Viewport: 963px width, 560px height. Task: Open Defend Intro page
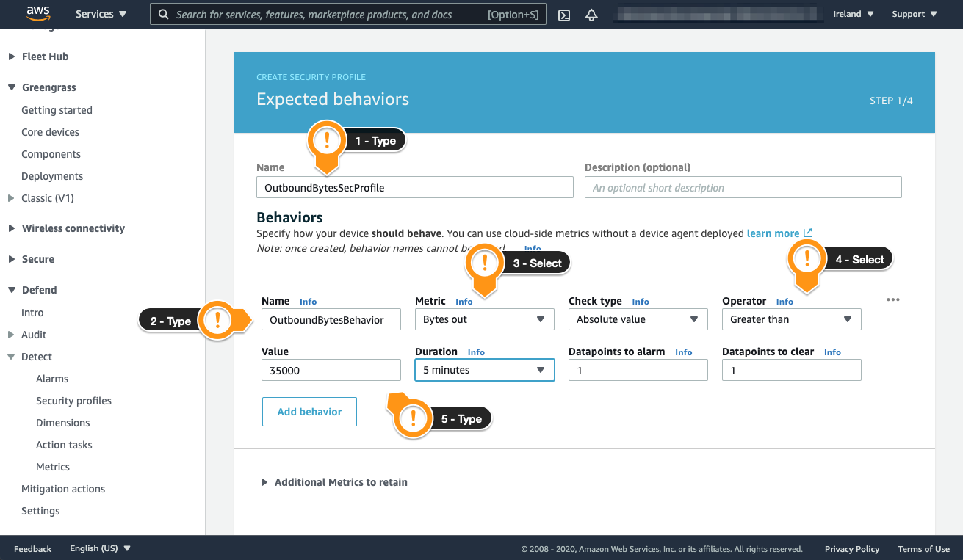click(x=32, y=313)
